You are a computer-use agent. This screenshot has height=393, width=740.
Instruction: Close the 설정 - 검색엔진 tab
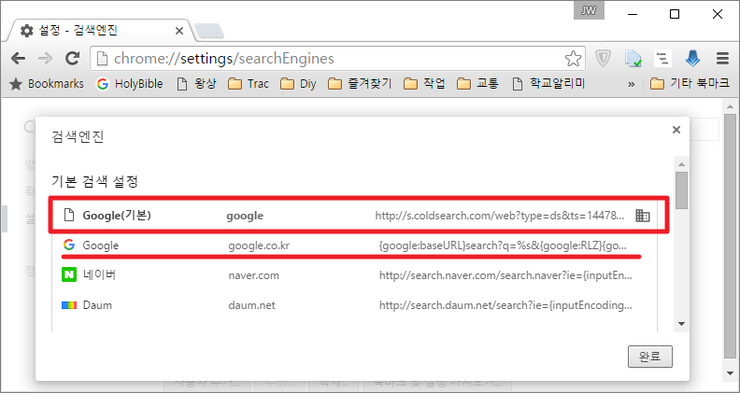click(x=179, y=31)
